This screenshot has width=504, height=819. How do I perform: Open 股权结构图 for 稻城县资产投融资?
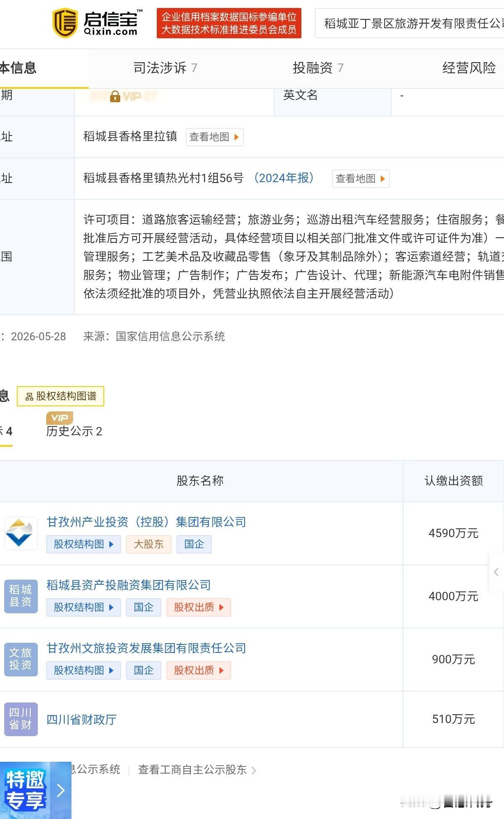[x=84, y=607]
